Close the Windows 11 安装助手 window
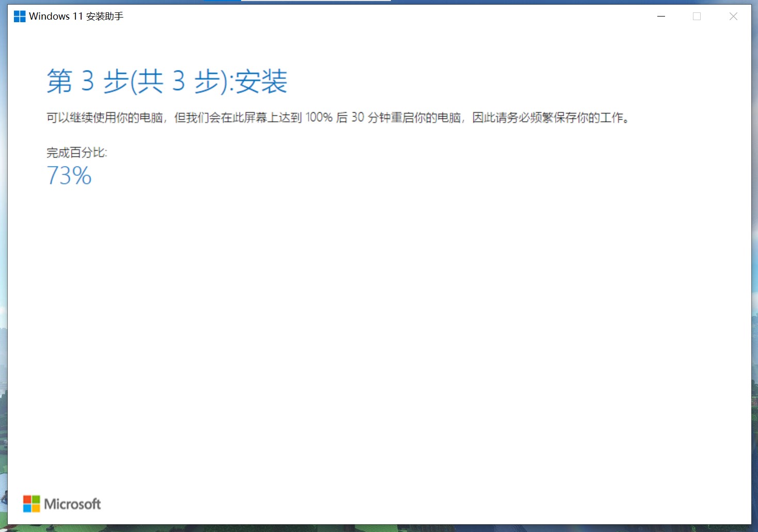 point(733,17)
